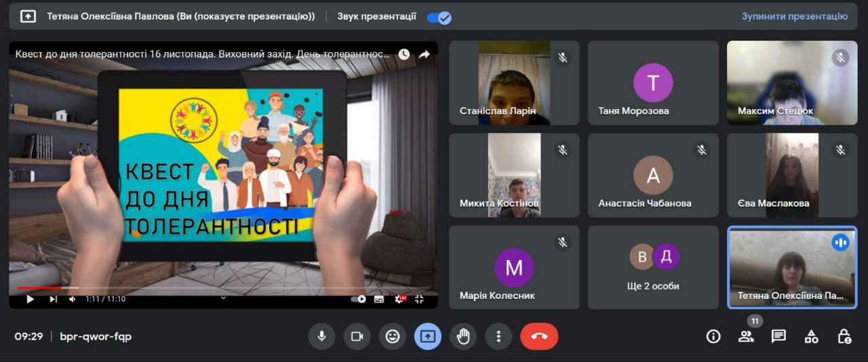Open the meeting chat panel
This screenshot has width=868, height=362.
[778, 336]
